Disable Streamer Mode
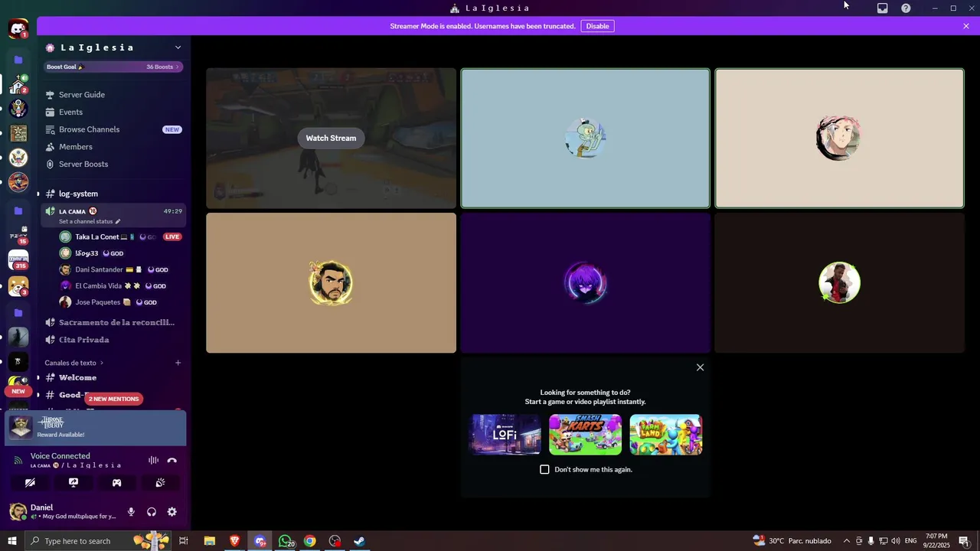 pos(597,26)
